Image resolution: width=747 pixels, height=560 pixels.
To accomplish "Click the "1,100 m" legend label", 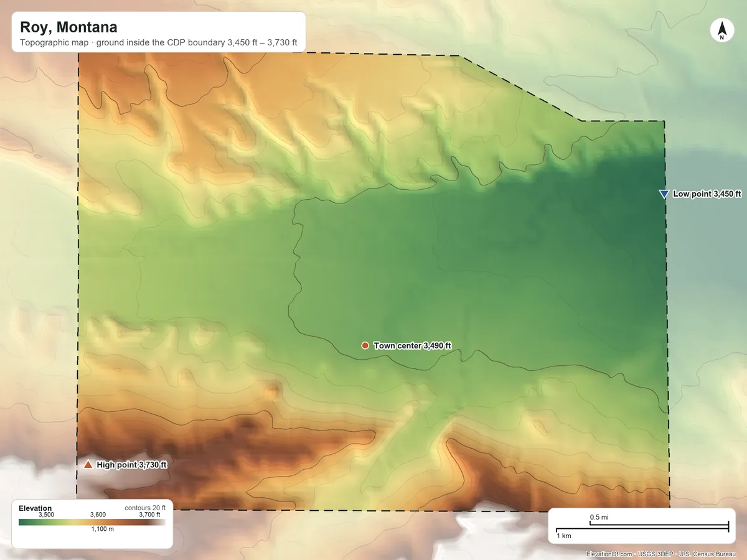I will [103, 529].
